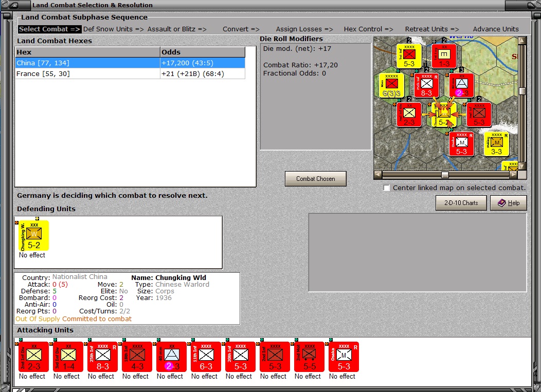
Task: Click the red 2-3 infantry division map counter
Action: (409, 115)
